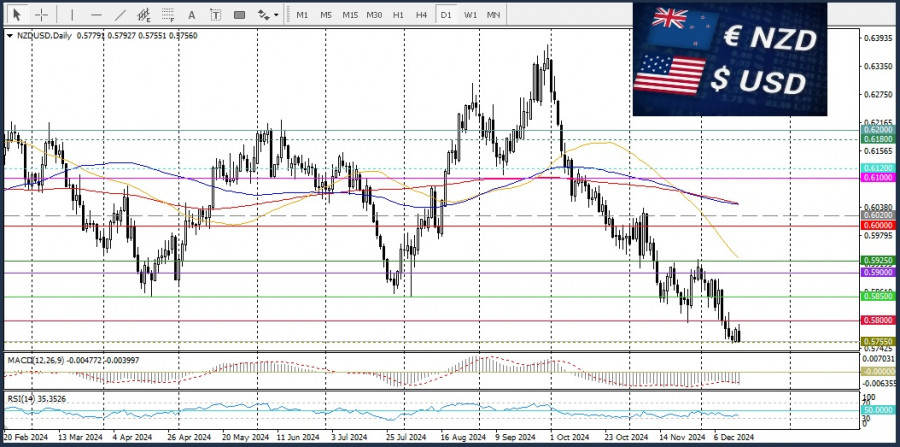Click the NZDUSD,Daily price header text

[107, 36]
